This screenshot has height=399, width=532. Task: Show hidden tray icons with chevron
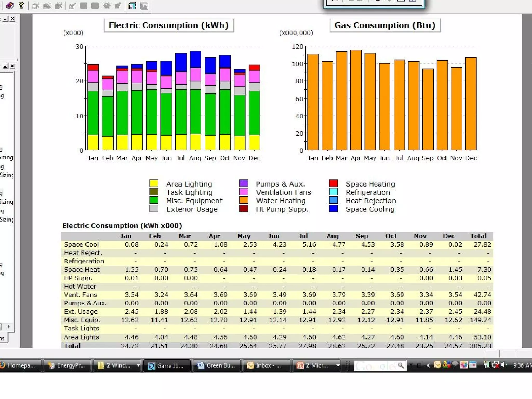point(428,365)
